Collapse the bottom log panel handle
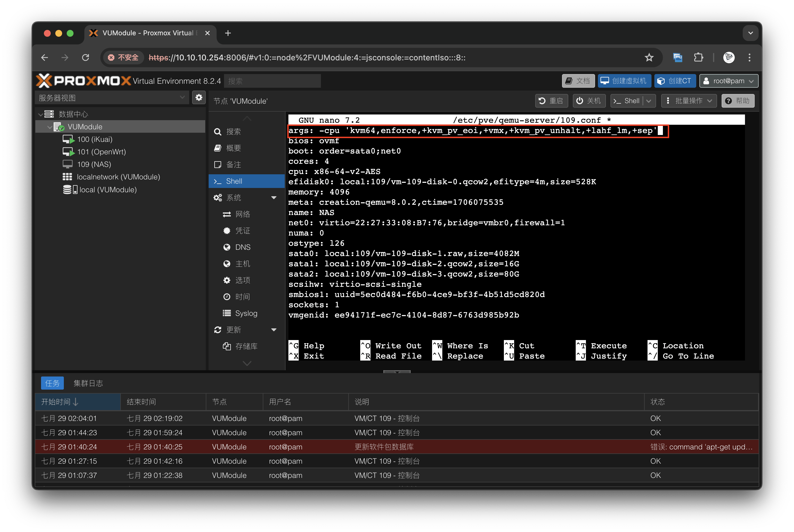Image resolution: width=794 pixels, height=532 pixels. coord(396,372)
